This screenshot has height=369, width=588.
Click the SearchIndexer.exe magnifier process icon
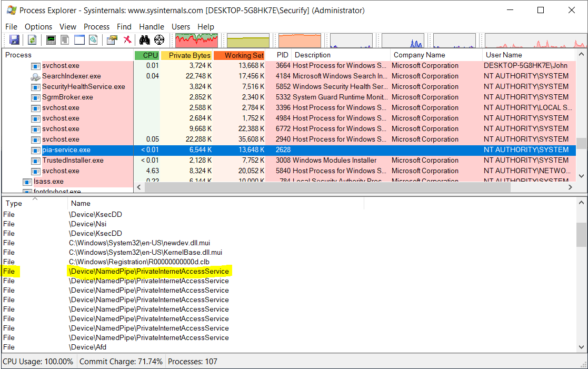pos(35,76)
